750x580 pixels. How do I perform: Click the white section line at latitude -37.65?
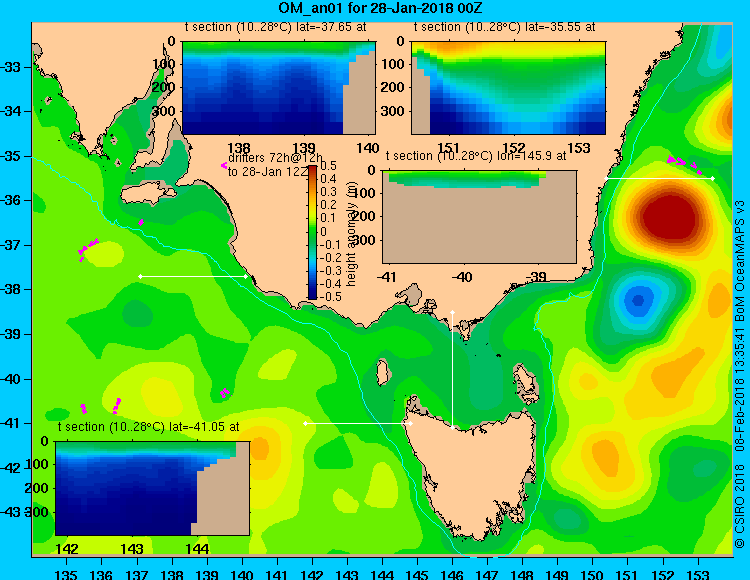193,276
